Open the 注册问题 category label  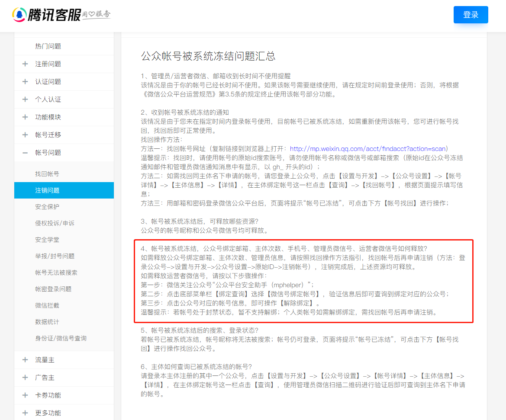pyautogui.click(x=48, y=64)
